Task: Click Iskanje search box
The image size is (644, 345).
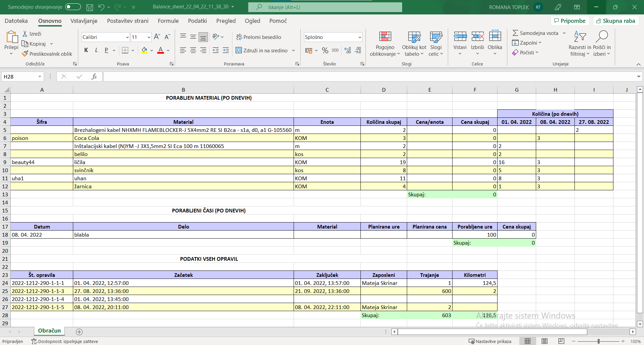Action: pyautogui.click(x=325, y=7)
